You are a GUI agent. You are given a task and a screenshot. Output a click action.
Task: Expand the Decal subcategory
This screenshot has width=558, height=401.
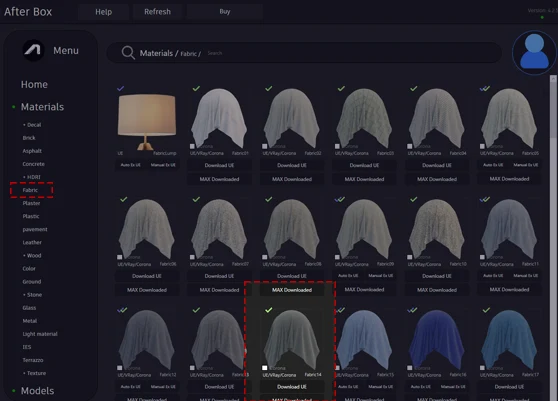coord(32,125)
